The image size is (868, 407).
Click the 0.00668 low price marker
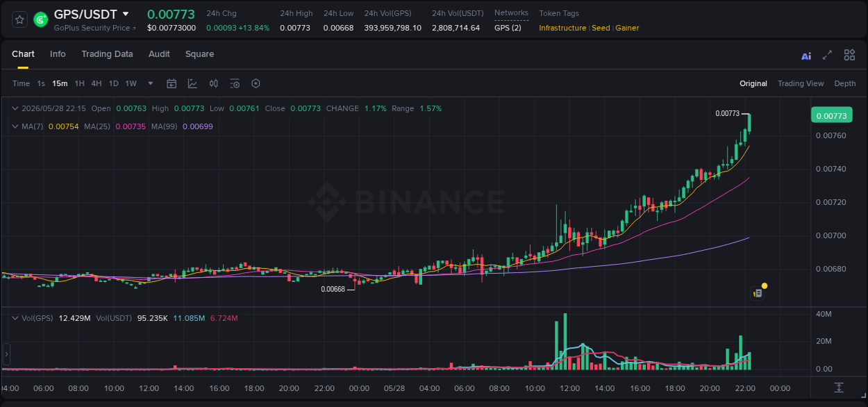[333, 290]
